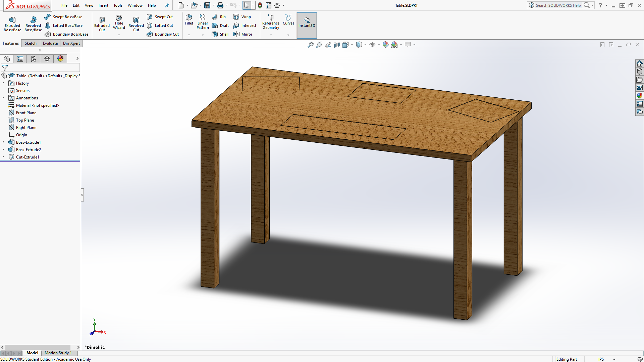The width and height of the screenshot is (644, 362).
Task: Open the Curves dropdown arrow
Action: pos(288,35)
